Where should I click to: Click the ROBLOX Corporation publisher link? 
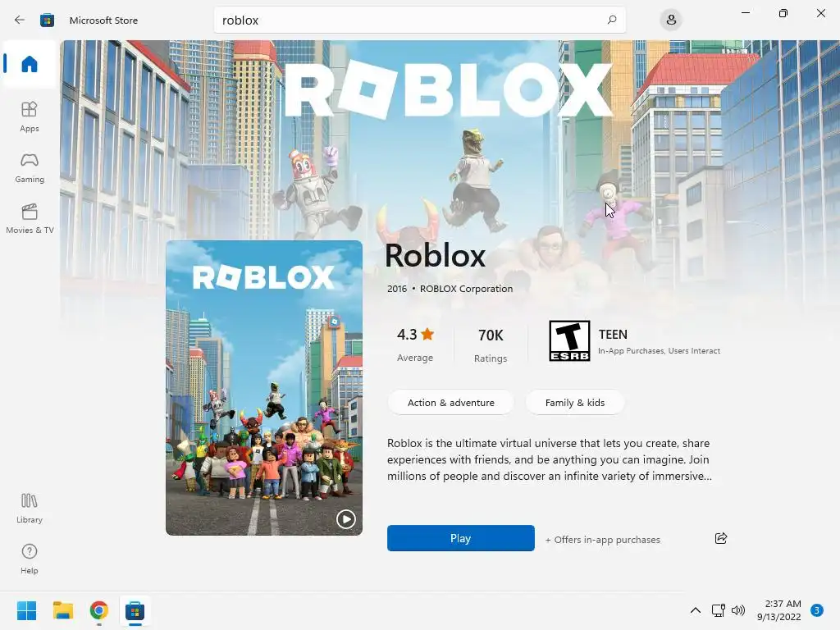pyautogui.click(x=466, y=289)
